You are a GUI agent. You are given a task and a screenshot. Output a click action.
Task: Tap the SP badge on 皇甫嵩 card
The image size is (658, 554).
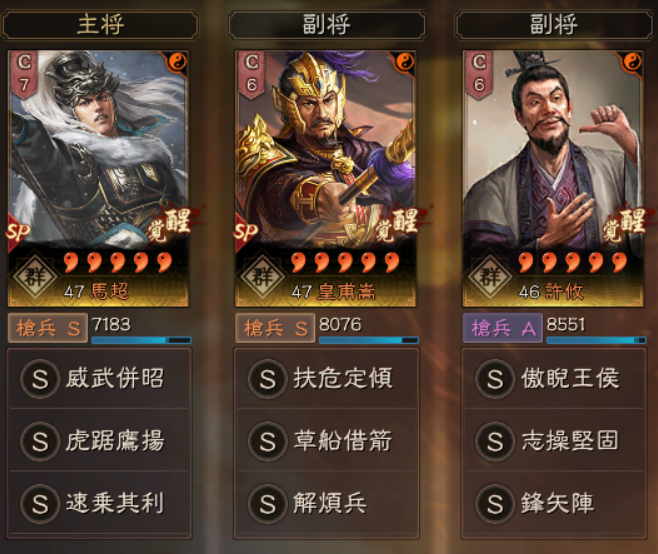click(x=245, y=231)
